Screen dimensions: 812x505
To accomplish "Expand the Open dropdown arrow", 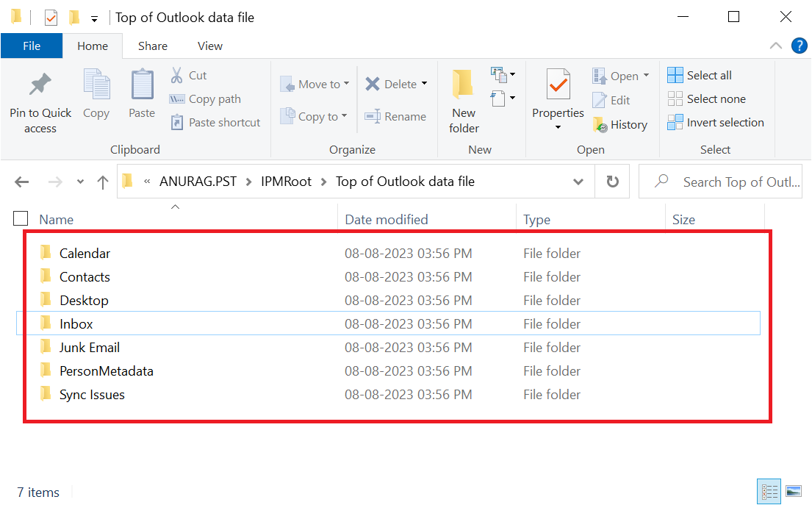I will click(646, 76).
